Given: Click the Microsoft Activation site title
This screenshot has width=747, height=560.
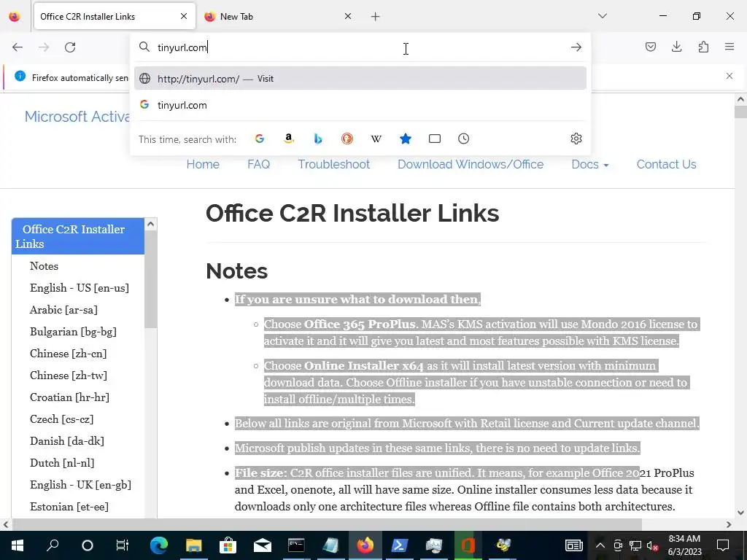Looking at the screenshot, I should tap(77, 117).
